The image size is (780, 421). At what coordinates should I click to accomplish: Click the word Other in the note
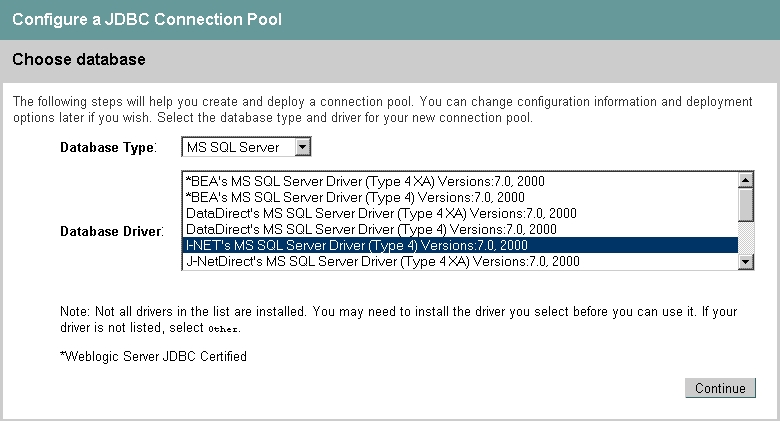coord(223,329)
